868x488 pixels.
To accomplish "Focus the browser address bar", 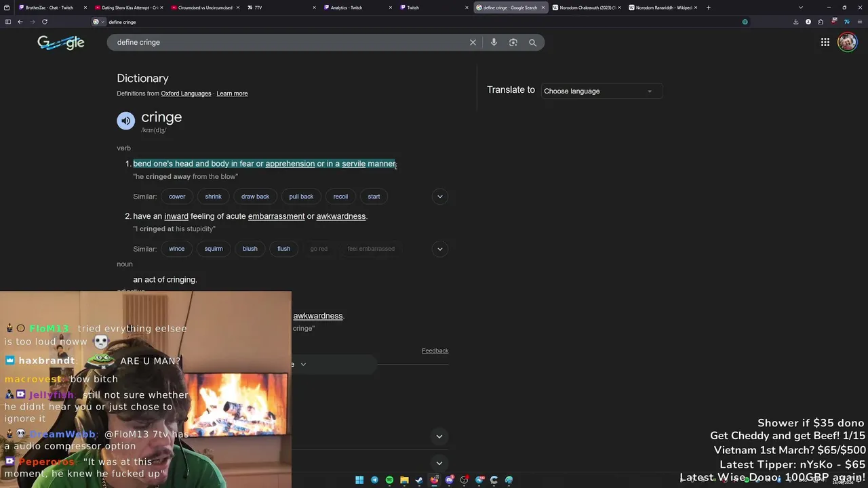I will 420,22.
